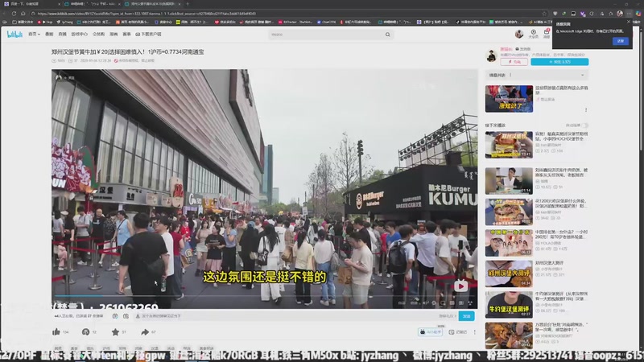Click the blue follow button
This screenshot has width=644, height=362.
[x=559, y=62]
